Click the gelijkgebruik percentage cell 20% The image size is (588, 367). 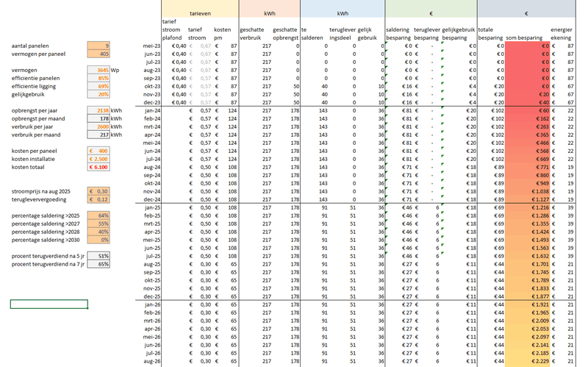point(98,95)
